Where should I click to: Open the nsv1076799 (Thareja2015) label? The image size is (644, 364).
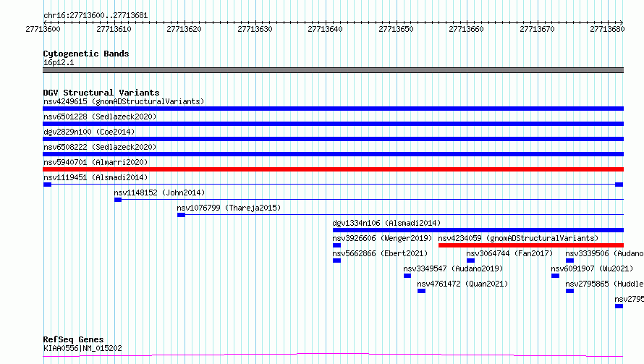click(x=229, y=208)
